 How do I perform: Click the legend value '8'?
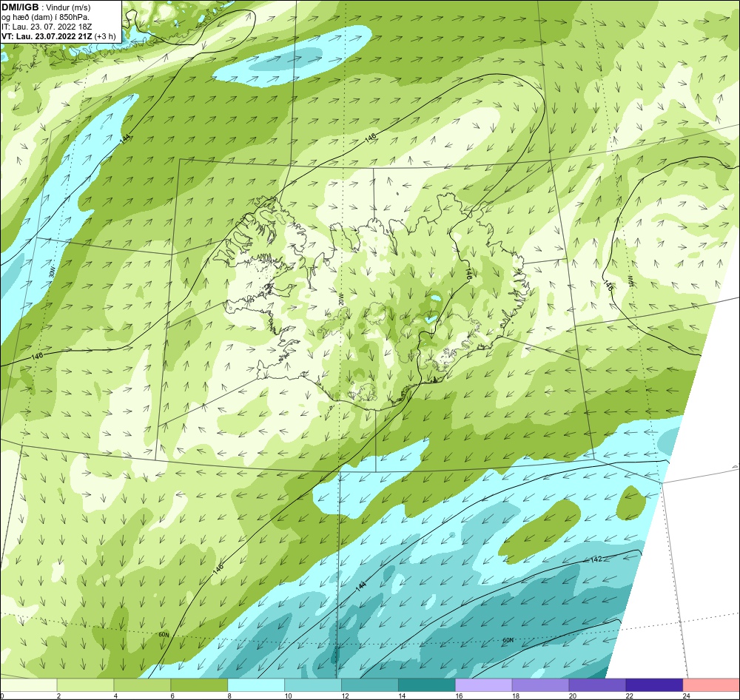click(x=229, y=696)
